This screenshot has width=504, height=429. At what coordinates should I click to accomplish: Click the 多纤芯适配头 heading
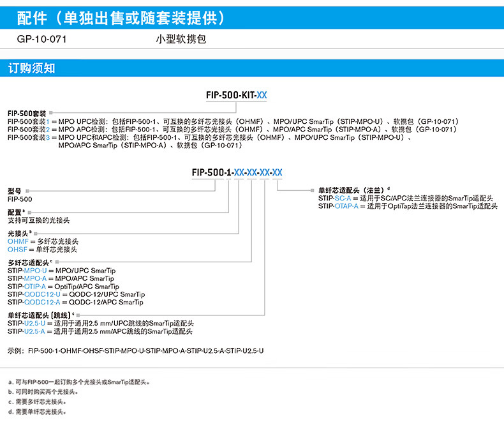click(x=30, y=262)
